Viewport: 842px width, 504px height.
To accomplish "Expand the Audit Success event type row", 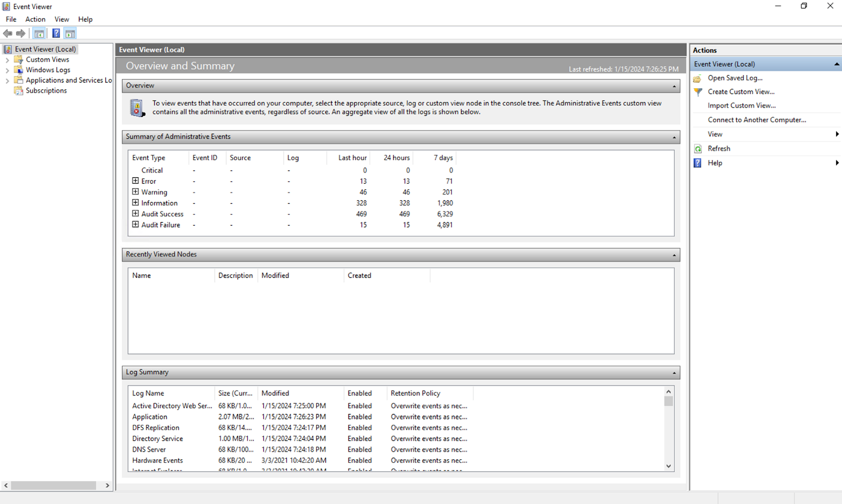I will coord(135,213).
